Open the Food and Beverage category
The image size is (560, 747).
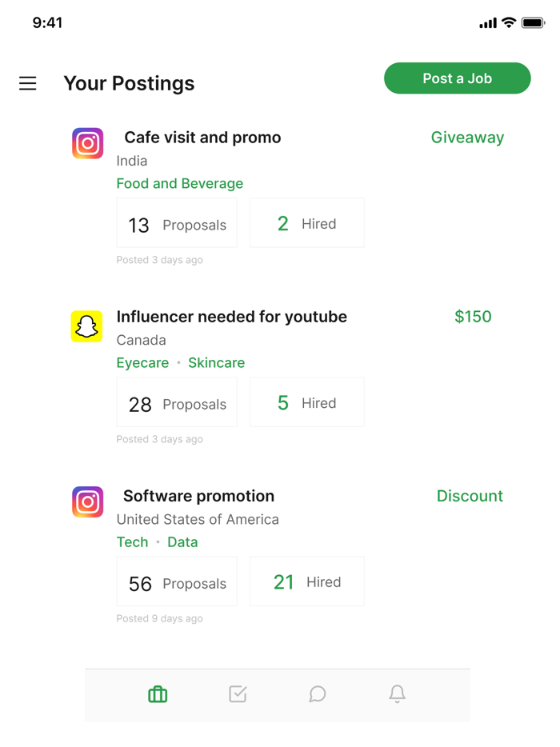179,183
